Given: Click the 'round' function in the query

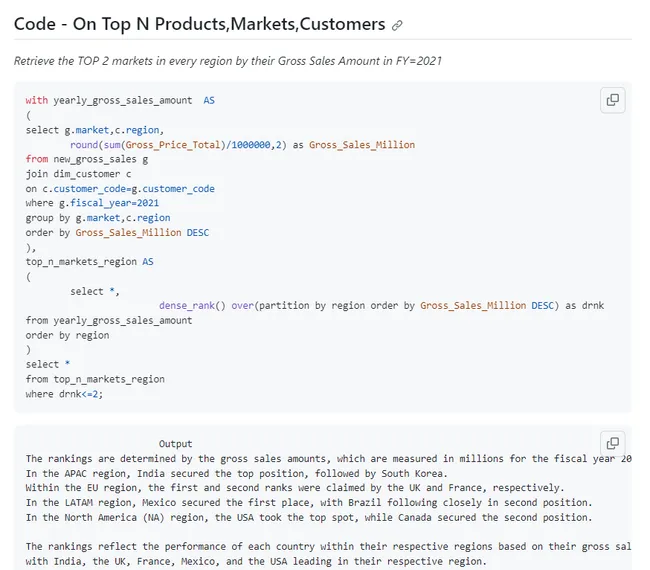Looking at the screenshot, I should (x=84, y=145).
